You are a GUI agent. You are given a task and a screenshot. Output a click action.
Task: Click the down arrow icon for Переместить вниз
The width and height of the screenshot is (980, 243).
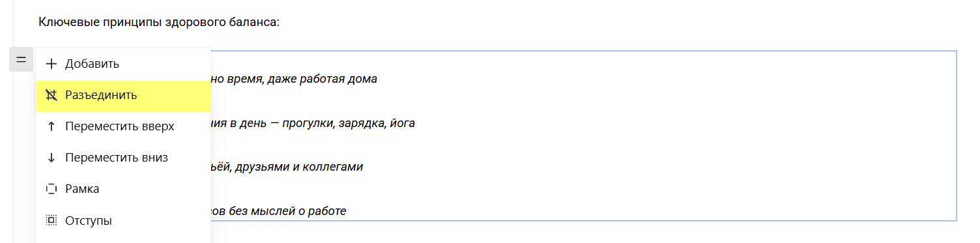pyautogui.click(x=51, y=158)
